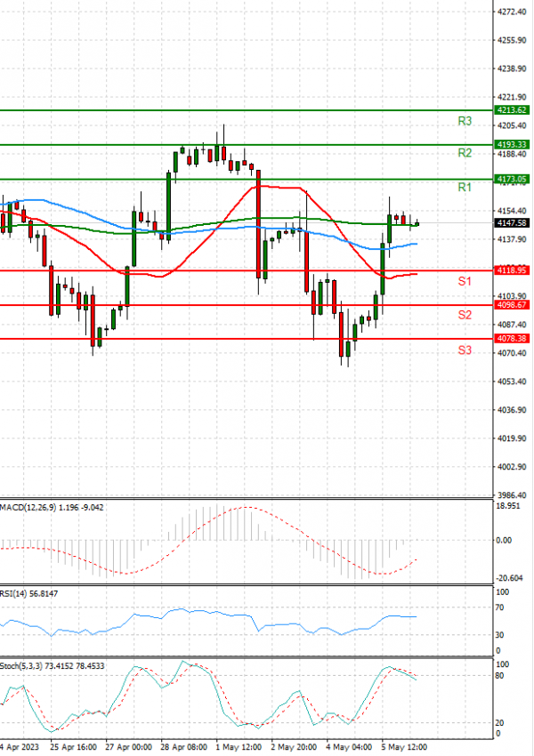Select the 4193.33 price tag
The height and width of the screenshot is (756, 534).
512,145
